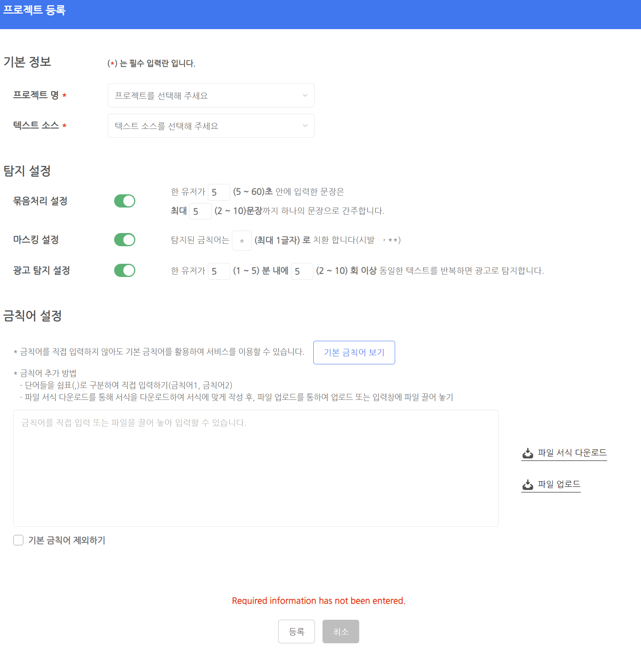The width and height of the screenshot is (641, 672).
Task: Click the 광고 탐지 설정 label
Action: pyautogui.click(x=42, y=270)
